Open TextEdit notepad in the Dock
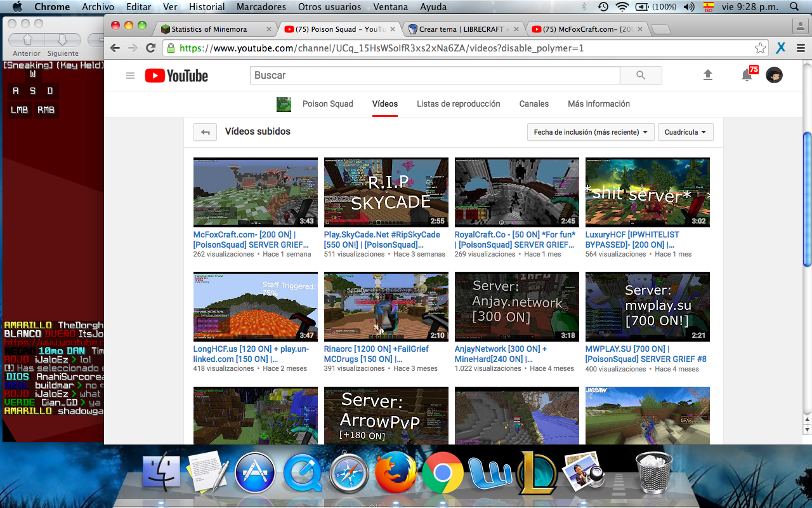The image size is (812, 508). (207, 472)
